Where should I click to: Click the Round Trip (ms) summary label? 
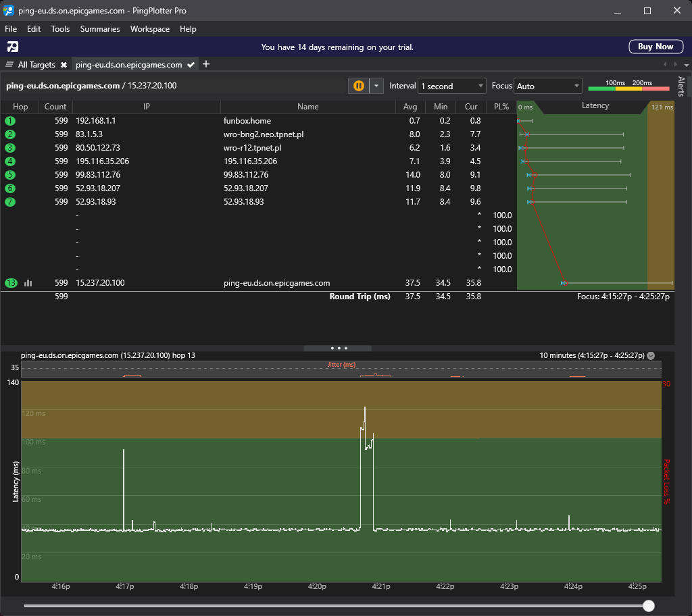tap(360, 297)
